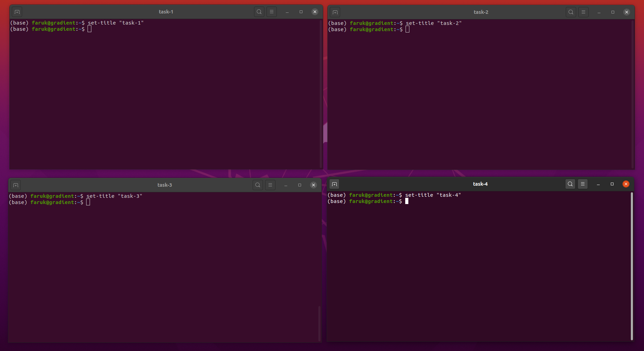Viewport: 644px width, 351px height.
Task: Minimize the task-3 terminal window
Action: pos(286,185)
